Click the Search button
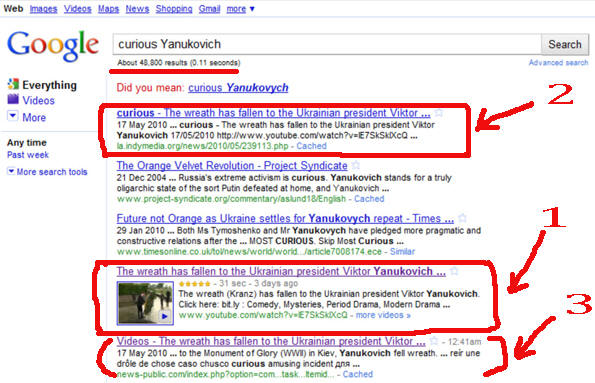The height and width of the screenshot is (383, 595). point(565,44)
